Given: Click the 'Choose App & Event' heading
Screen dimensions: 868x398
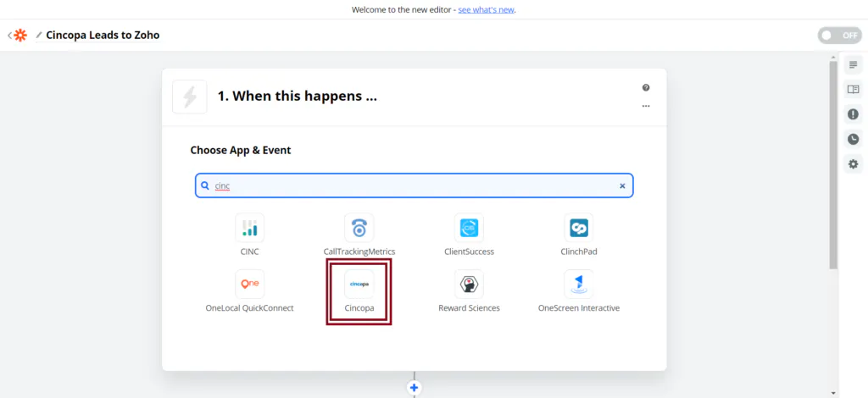Looking at the screenshot, I should coord(241,151).
